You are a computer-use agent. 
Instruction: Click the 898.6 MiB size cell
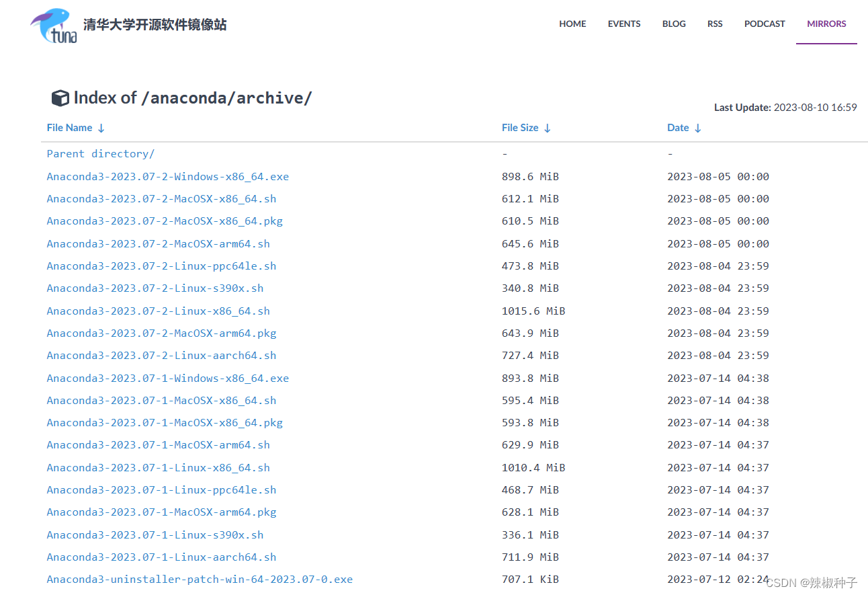click(530, 177)
